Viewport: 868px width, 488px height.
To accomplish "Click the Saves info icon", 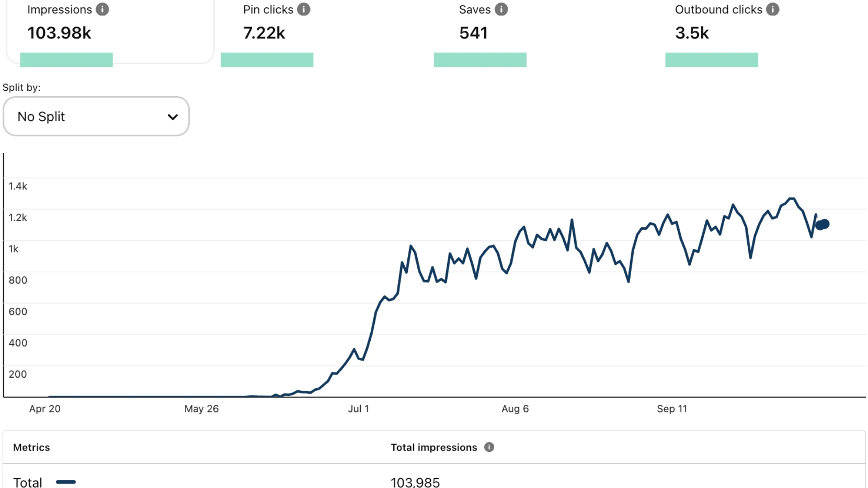I will (501, 9).
